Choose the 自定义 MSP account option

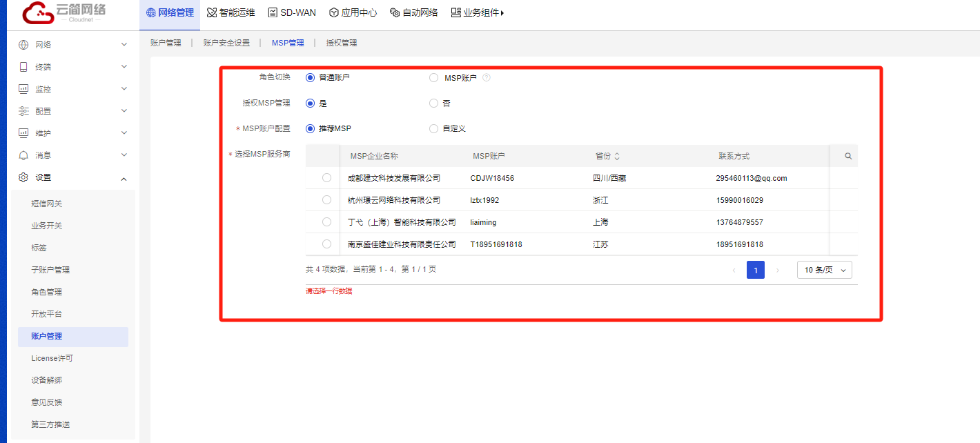click(433, 128)
